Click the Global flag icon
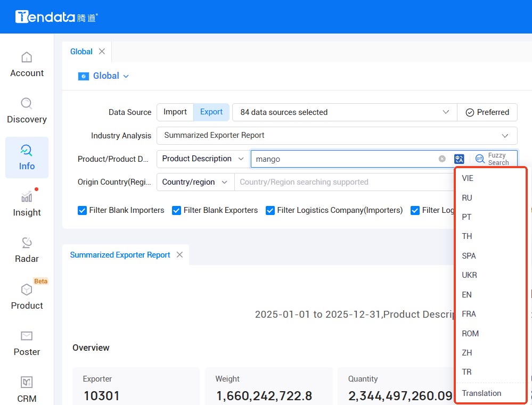The width and height of the screenshot is (532, 405). click(x=84, y=76)
